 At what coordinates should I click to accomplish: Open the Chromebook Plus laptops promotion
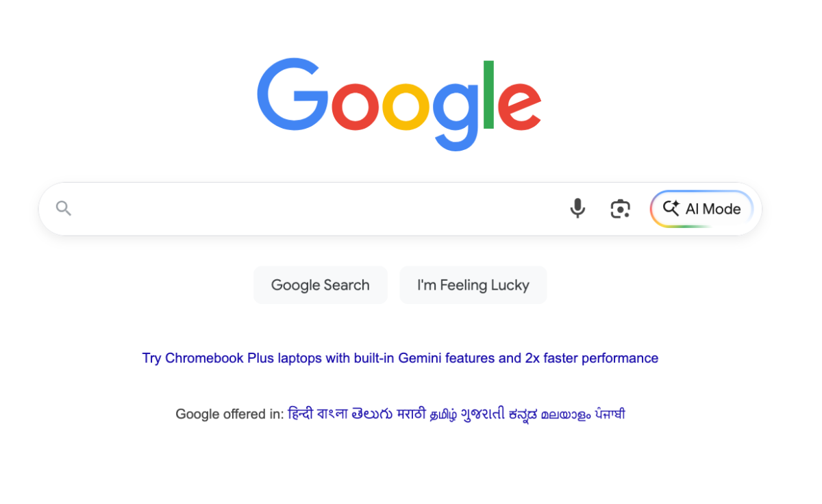tap(399, 357)
